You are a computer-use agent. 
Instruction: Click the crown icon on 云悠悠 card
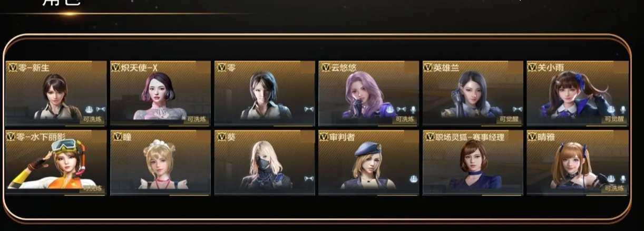(x=391, y=110)
